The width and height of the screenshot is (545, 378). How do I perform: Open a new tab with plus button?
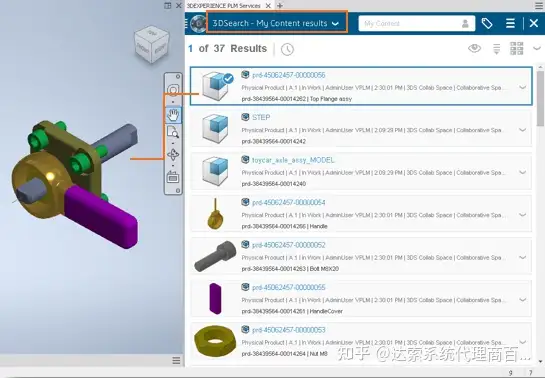280,6
